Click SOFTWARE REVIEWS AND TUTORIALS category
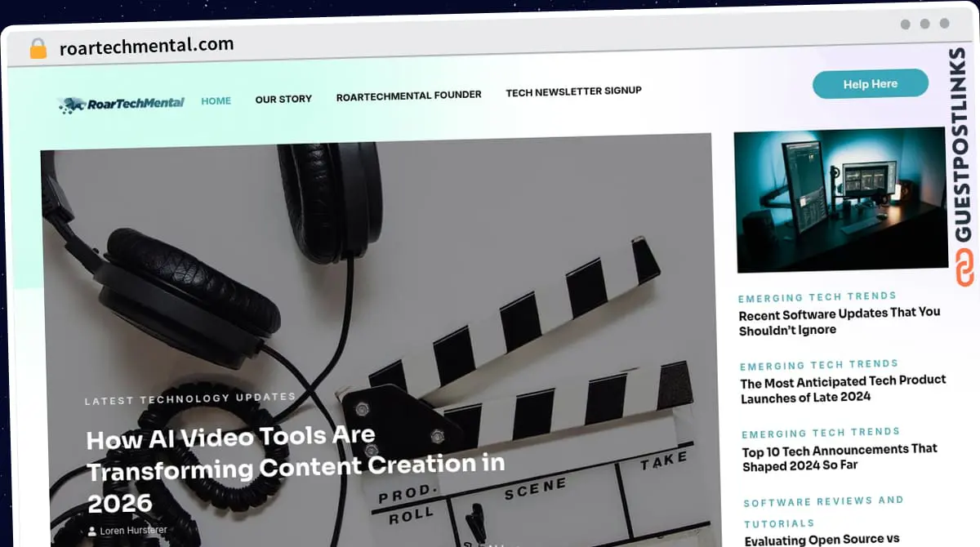 coord(823,512)
